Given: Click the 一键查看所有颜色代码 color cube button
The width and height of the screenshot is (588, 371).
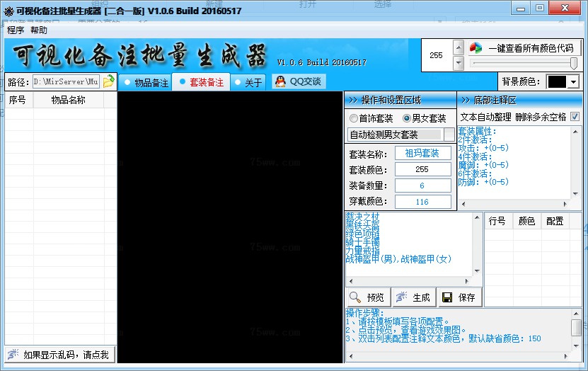Looking at the screenshot, I should (524, 48).
